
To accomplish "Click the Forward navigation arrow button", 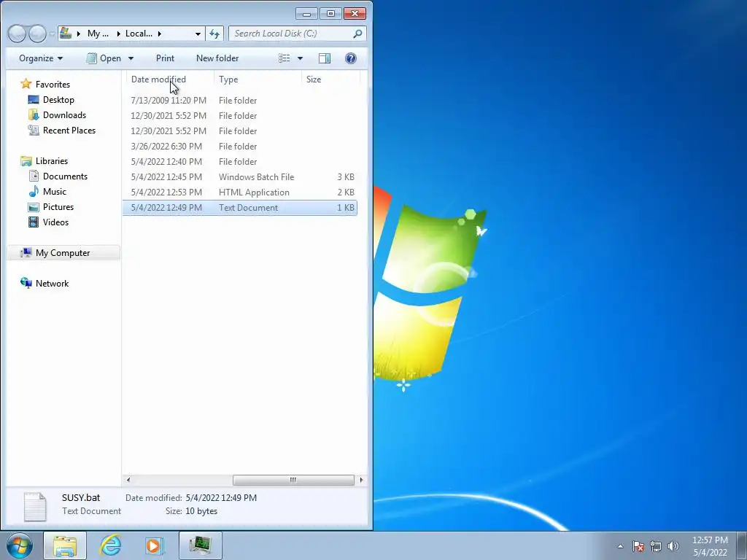I will point(37,34).
